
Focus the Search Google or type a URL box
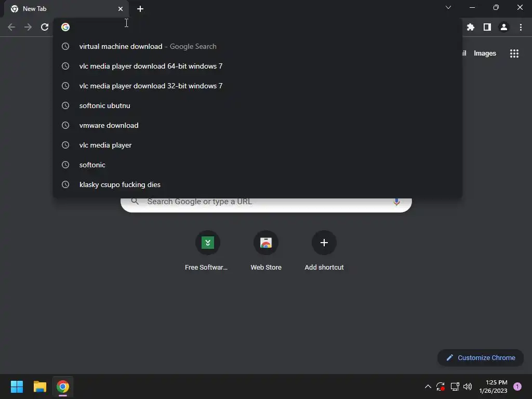coord(266,204)
